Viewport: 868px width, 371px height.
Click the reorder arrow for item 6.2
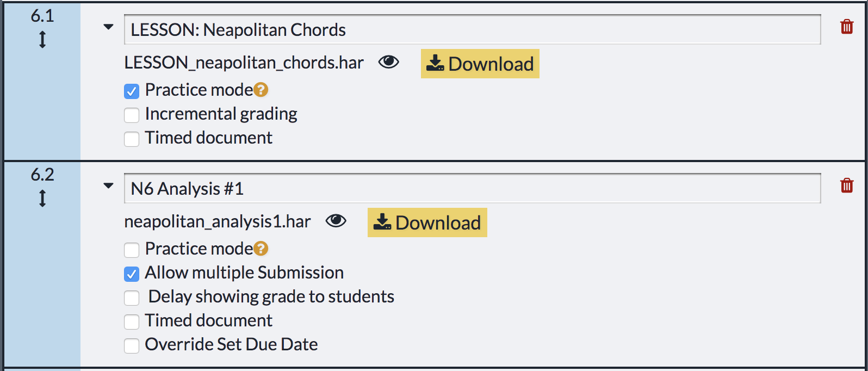[x=42, y=199]
